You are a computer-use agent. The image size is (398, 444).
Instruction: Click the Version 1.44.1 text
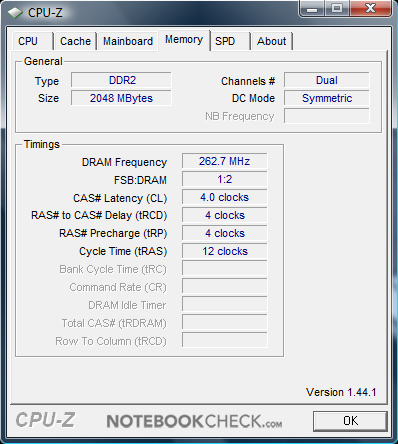click(x=341, y=392)
